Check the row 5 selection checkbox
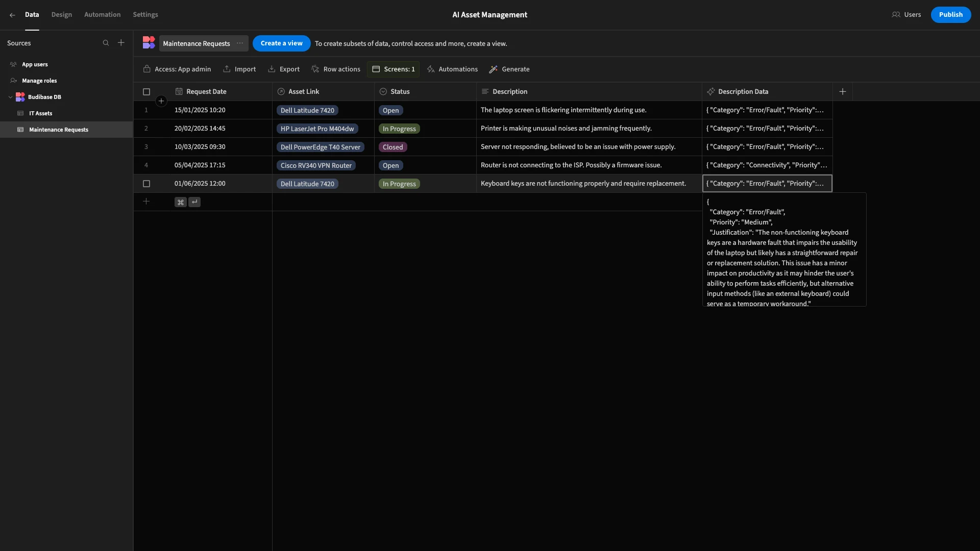The width and height of the screenshot is (980, 551). tap(146, 184)
